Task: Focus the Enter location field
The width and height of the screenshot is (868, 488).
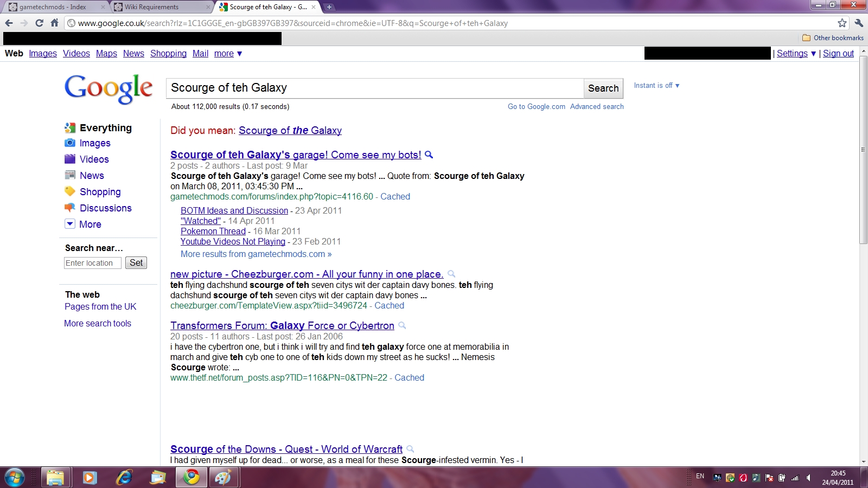Action: click(x=92, y=263)
